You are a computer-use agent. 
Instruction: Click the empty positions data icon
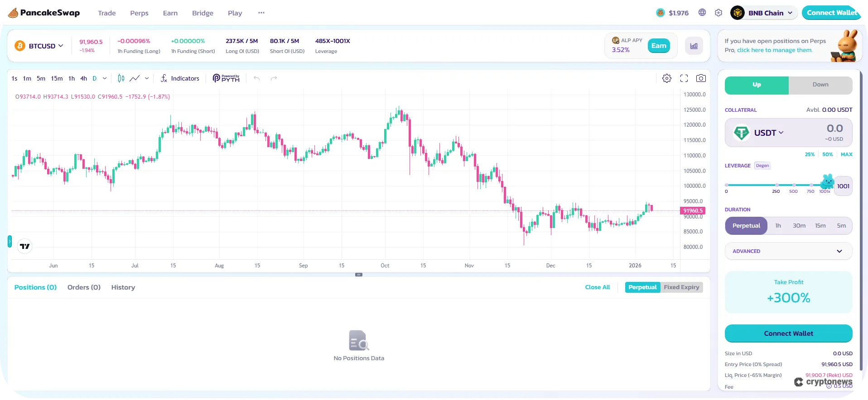[x=359, y=340]
